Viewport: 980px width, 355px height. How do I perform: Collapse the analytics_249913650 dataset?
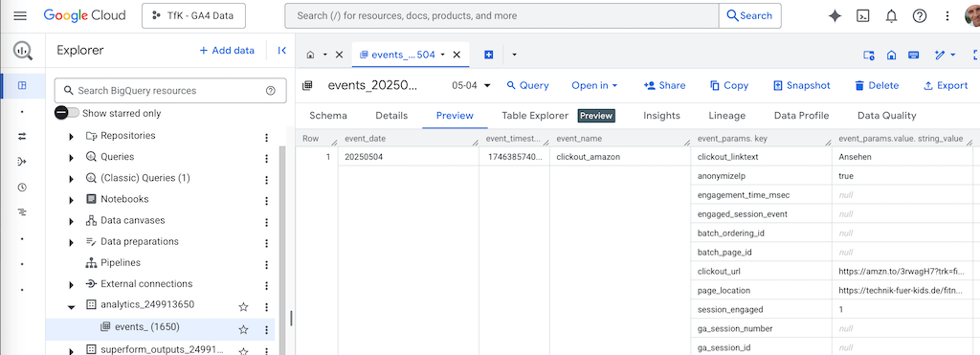click(71, 307)
